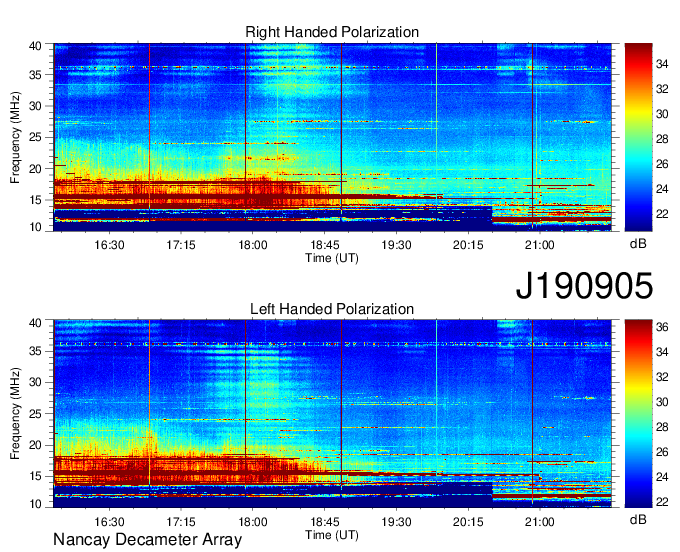Click the "24" value on Right Handed color scale
Image resolution: width=680 pixels, height=552 pixels.
pyautogui.click(x=662, y=189)
